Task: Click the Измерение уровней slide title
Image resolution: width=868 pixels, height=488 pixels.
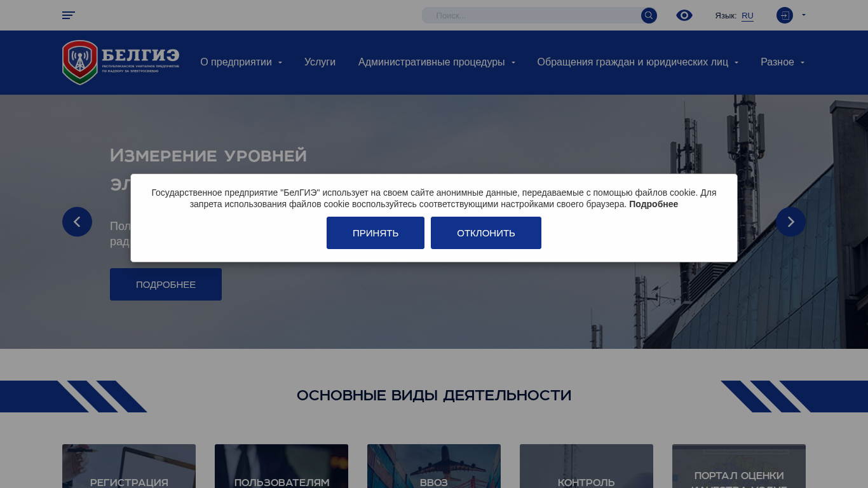Action: (208, 155)
